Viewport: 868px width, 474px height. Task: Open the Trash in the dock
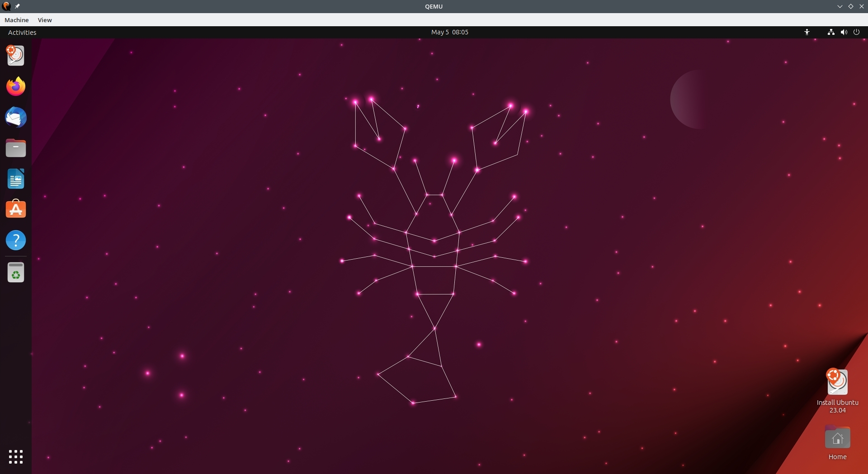tap(16, 272)
